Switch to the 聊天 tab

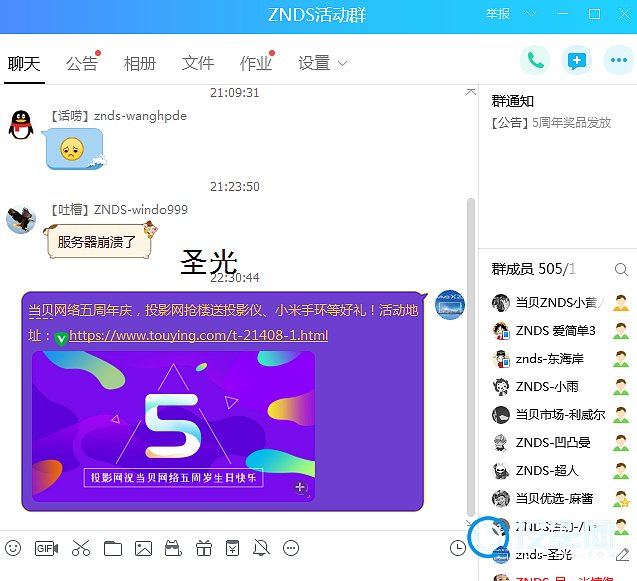point(24,64)
